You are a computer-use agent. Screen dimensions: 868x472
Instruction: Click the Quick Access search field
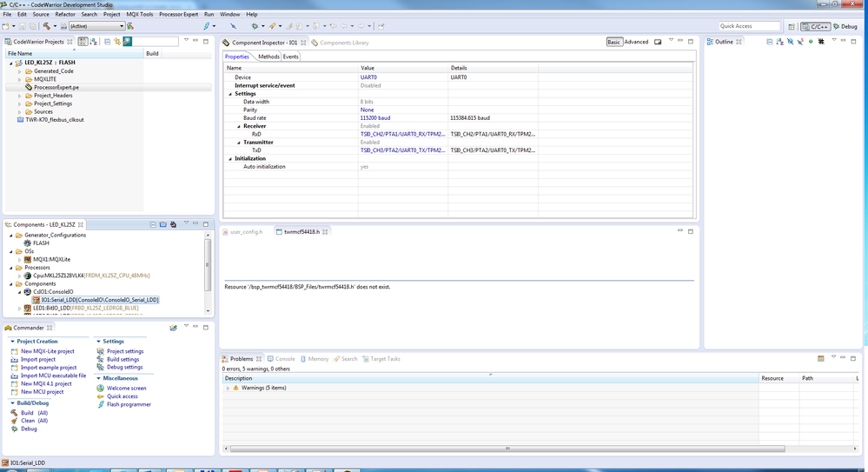(x=748, y=26)
